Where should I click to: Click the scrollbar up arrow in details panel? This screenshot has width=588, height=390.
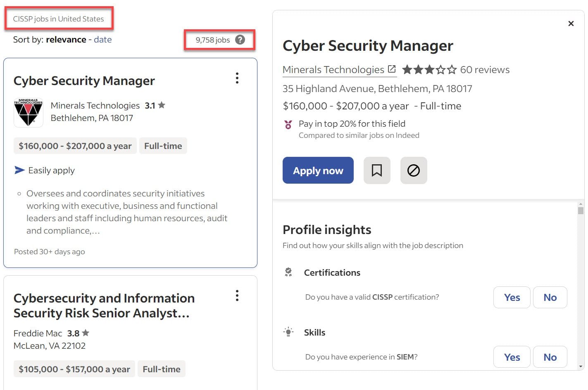pyautogui.click(x=581, y=204)
